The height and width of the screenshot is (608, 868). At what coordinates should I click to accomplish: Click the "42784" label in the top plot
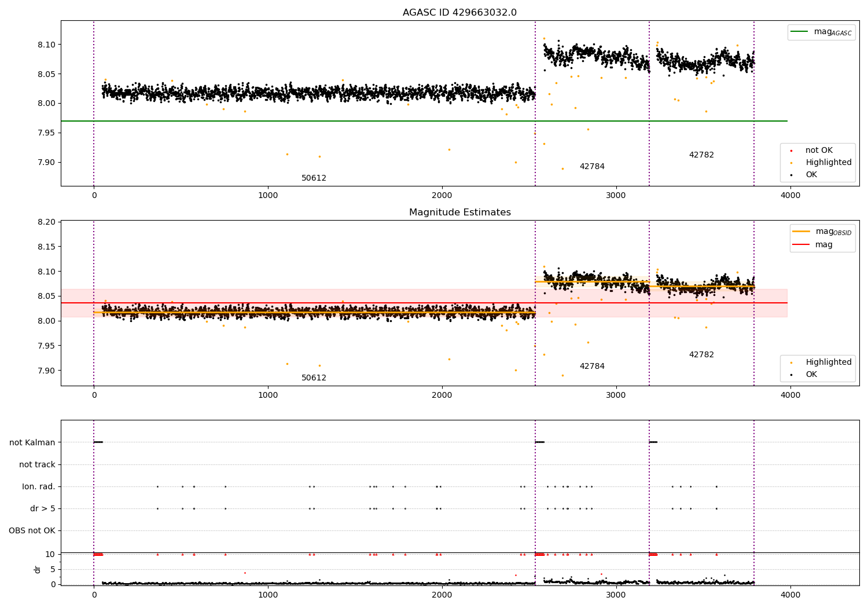[x=592, y=167]
